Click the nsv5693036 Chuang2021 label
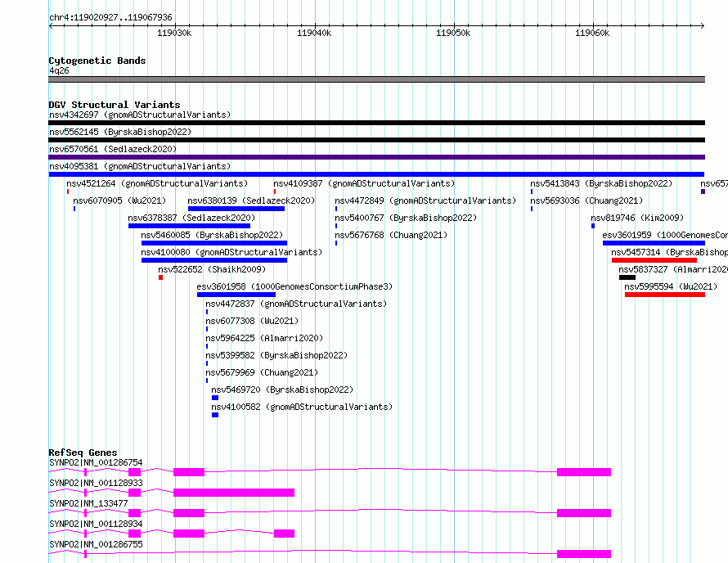 pyautogui.click(x=586, y=200)
